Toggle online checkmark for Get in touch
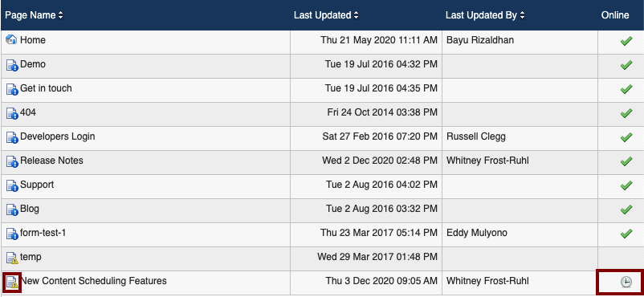This screenshot has height=297, width=644. pyautogui.click(x=626, y=89)
